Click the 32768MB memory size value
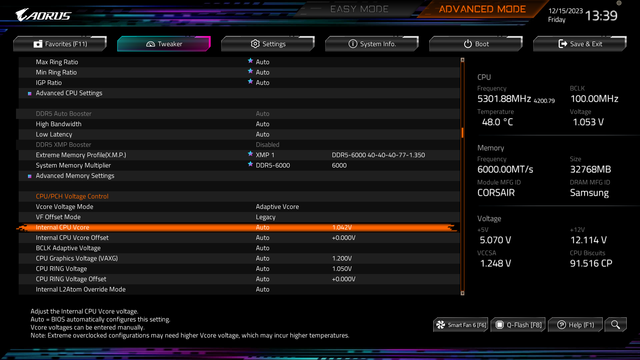Screen dimensions: 640x360 591,169
